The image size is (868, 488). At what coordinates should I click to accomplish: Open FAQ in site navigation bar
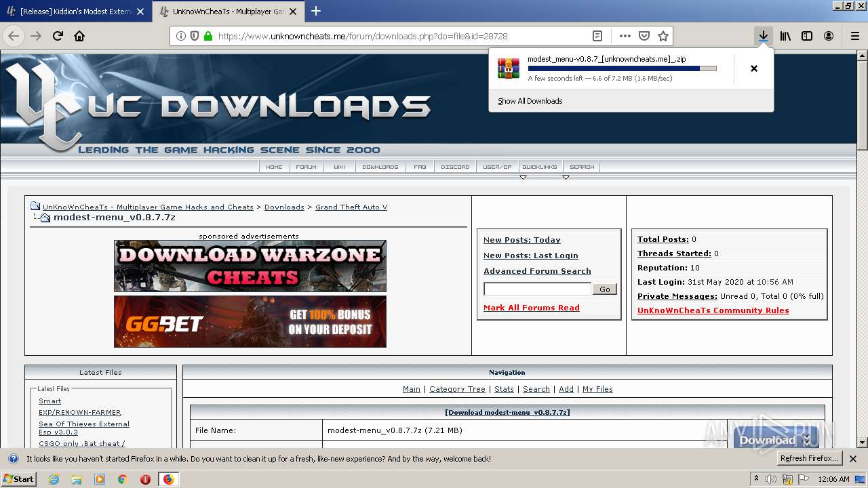(x=420, y=167)
